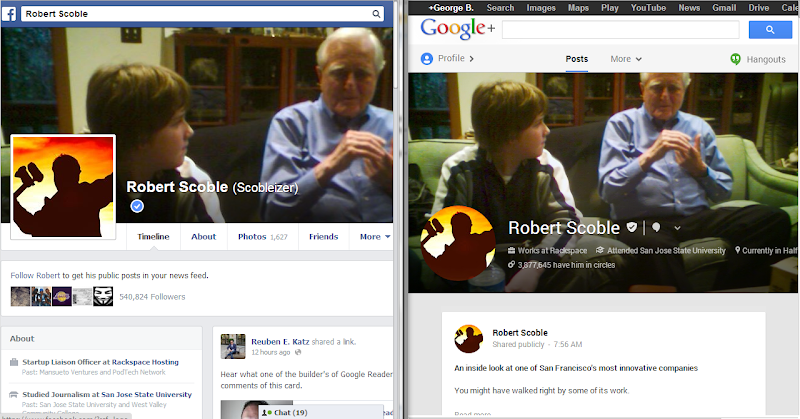Open the San Jose State University link on Facebook
Image resolution: width=800 pixels, height=419 pixels.
coord(146,395)
